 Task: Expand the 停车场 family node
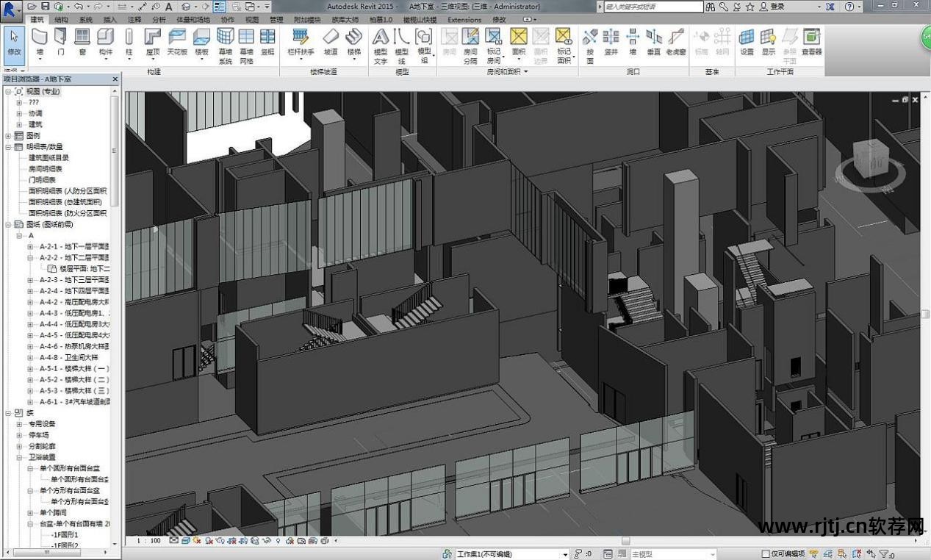coord(19,435)
